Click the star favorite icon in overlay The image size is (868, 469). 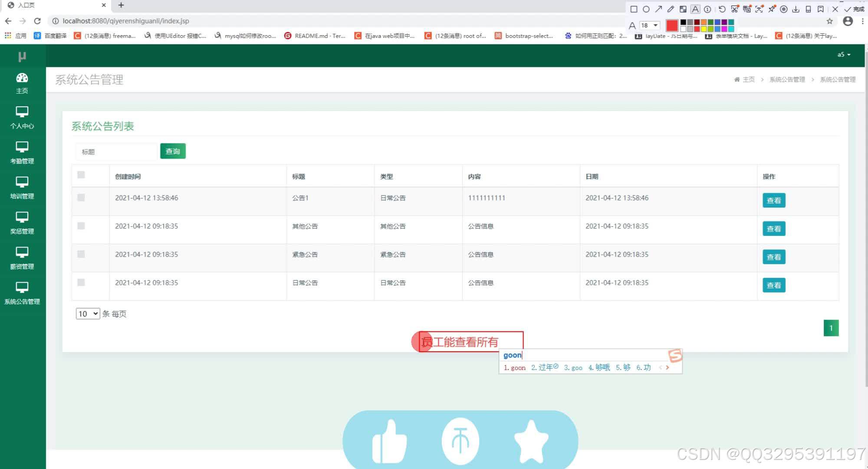click(x=531, y=441)
